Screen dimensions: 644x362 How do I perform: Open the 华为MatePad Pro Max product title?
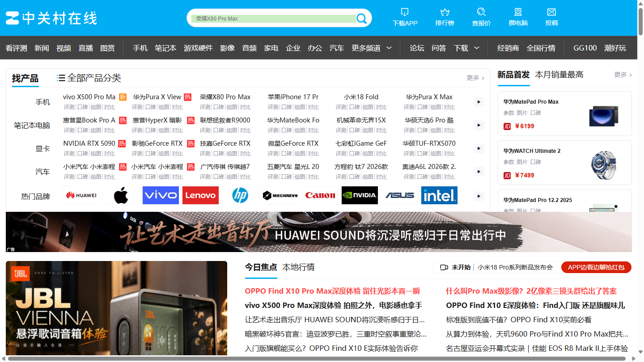point(531,102)
